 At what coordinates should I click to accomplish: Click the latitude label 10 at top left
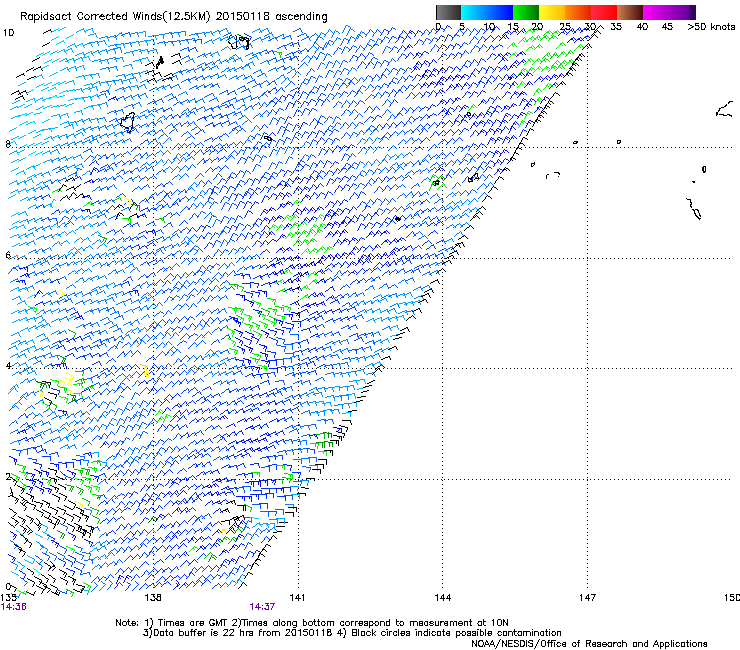click(8, 33)
